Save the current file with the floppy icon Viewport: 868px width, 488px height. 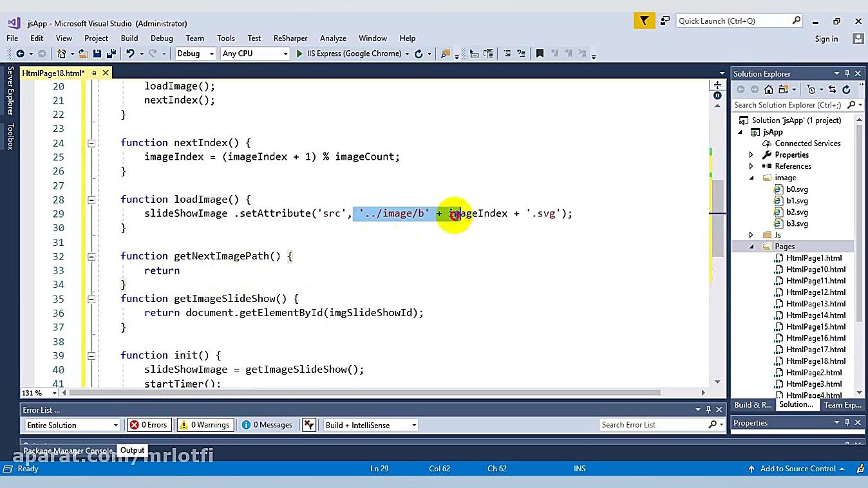pos(97,54)
